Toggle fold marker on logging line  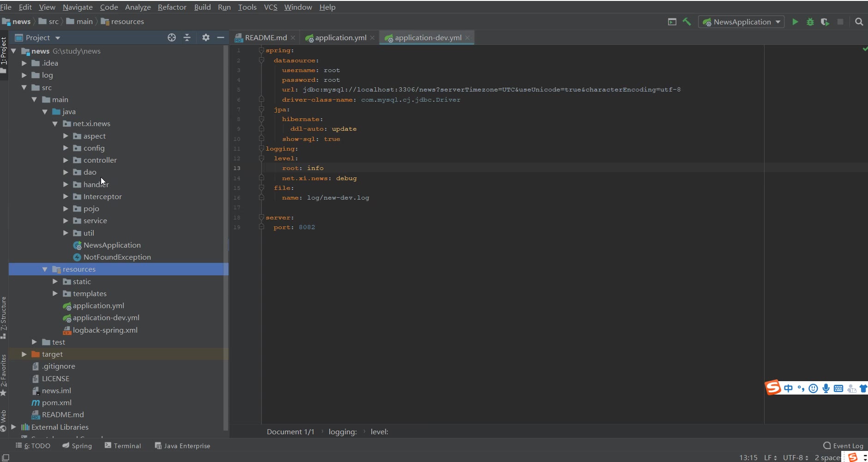[261, 149]
